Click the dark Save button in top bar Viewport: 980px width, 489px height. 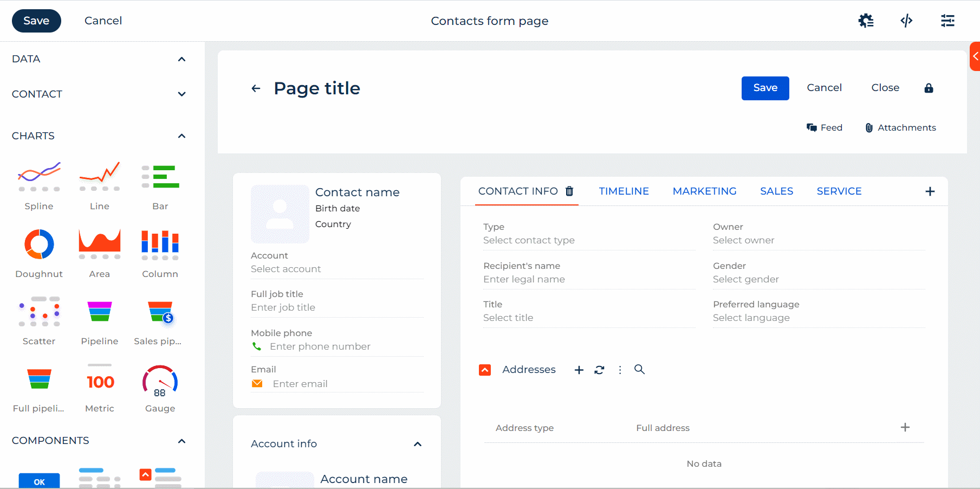36,21
